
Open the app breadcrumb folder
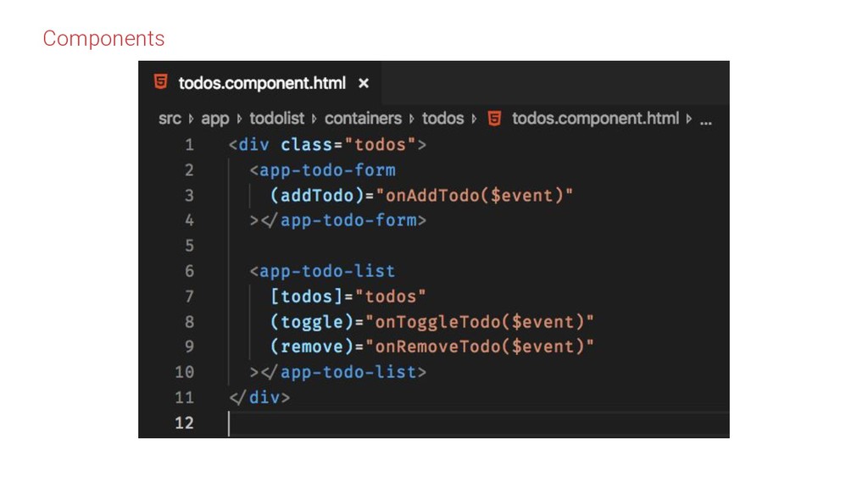coord(215,119)
